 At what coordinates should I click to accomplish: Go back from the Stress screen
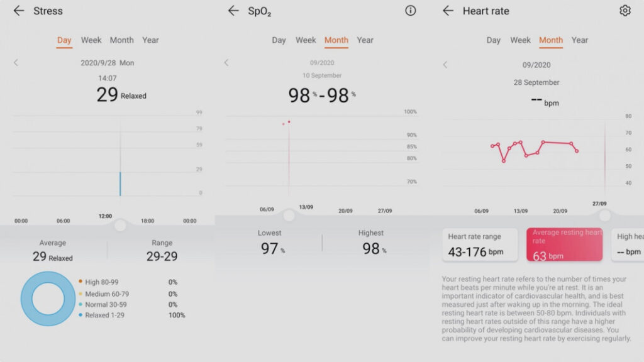point(19,11)
